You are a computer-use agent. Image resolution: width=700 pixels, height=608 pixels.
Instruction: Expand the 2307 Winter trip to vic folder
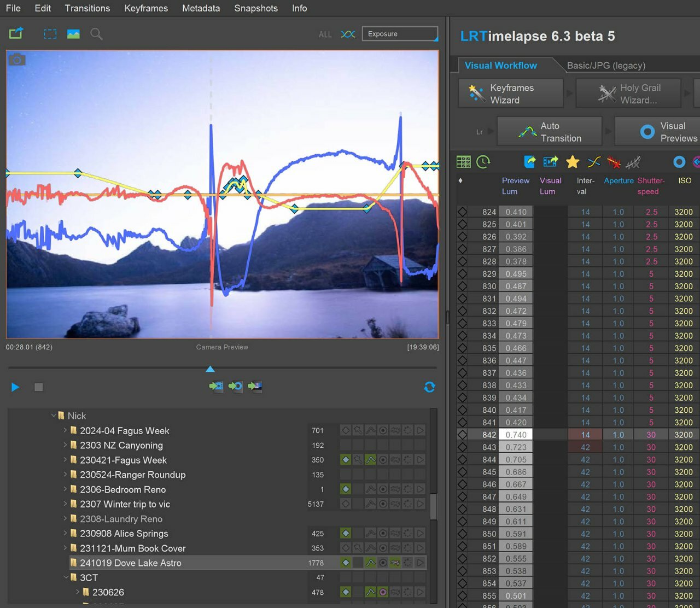[x=65, y=504]
